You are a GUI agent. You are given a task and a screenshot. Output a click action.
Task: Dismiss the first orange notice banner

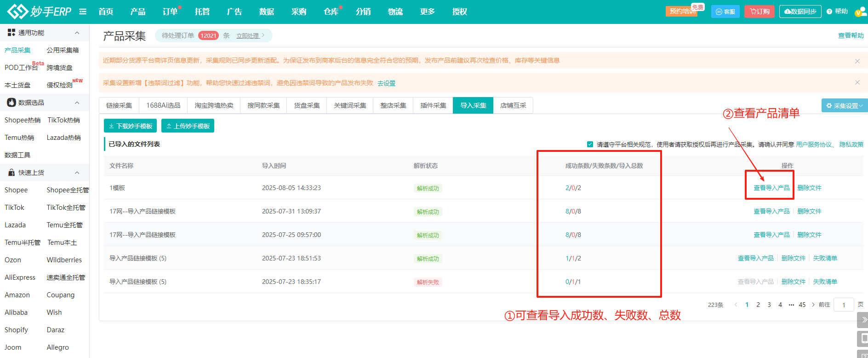[x=857, y=61]
